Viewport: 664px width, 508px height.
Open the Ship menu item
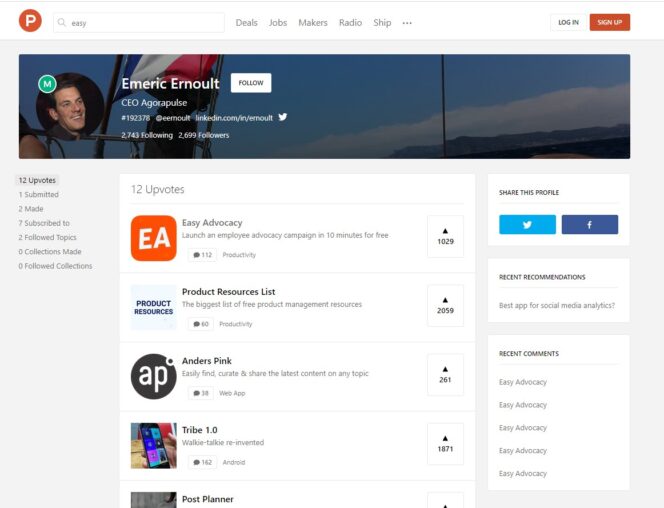382,23
